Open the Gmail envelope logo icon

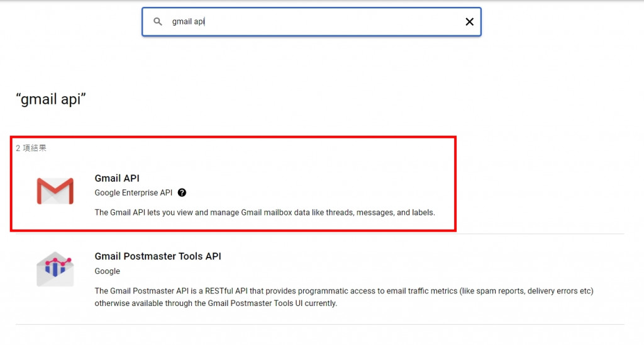tap(55, 191)
